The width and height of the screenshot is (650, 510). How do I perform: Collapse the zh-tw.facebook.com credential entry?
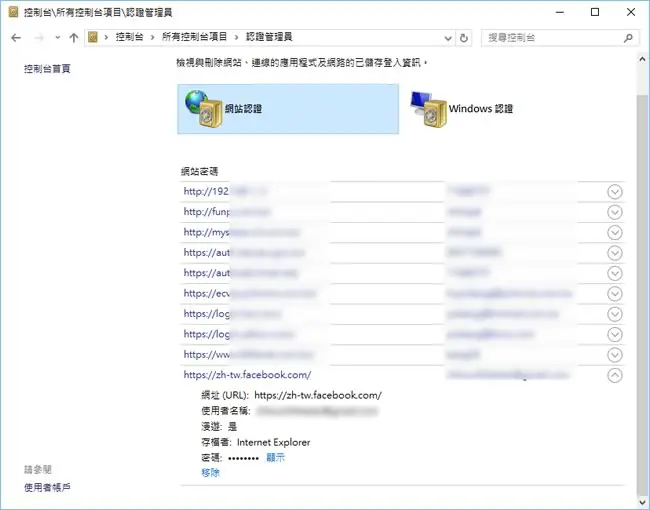pyautogui.click(x=615, y=375)
